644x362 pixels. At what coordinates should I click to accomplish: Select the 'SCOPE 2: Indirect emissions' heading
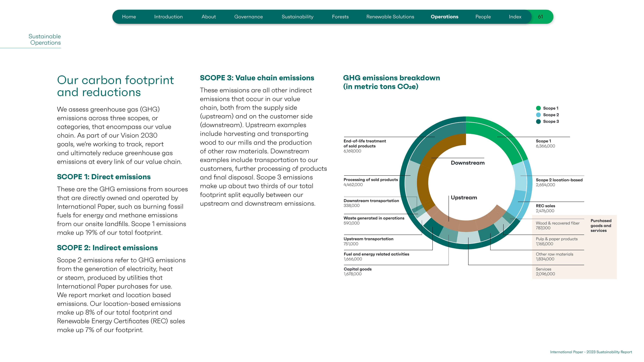coord(107,248)
